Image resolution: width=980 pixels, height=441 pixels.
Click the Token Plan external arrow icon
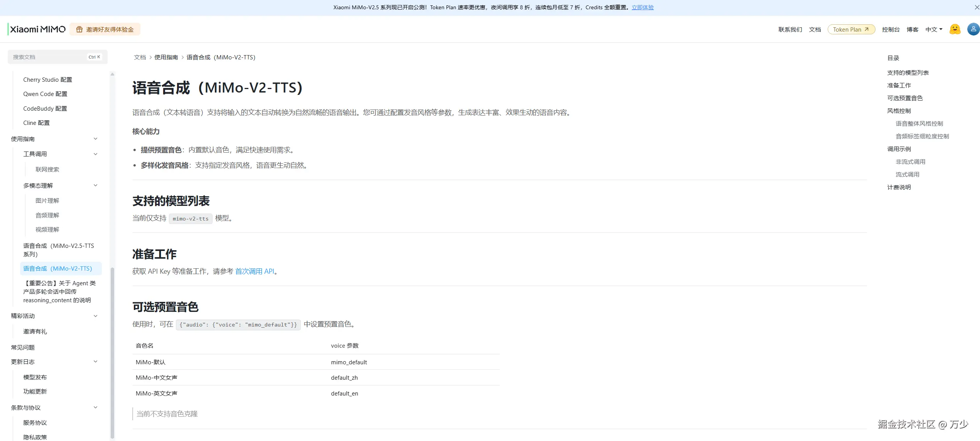(867, 29)
